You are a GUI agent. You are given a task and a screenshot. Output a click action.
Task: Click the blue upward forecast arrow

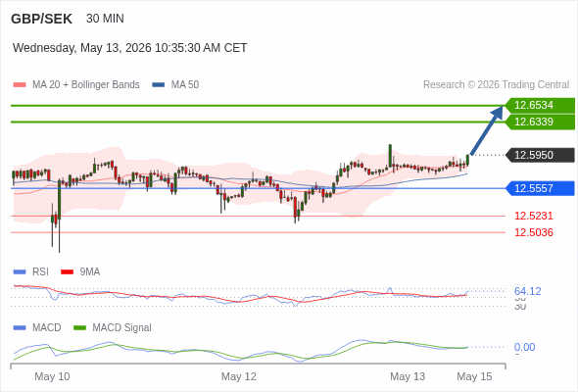487,130
